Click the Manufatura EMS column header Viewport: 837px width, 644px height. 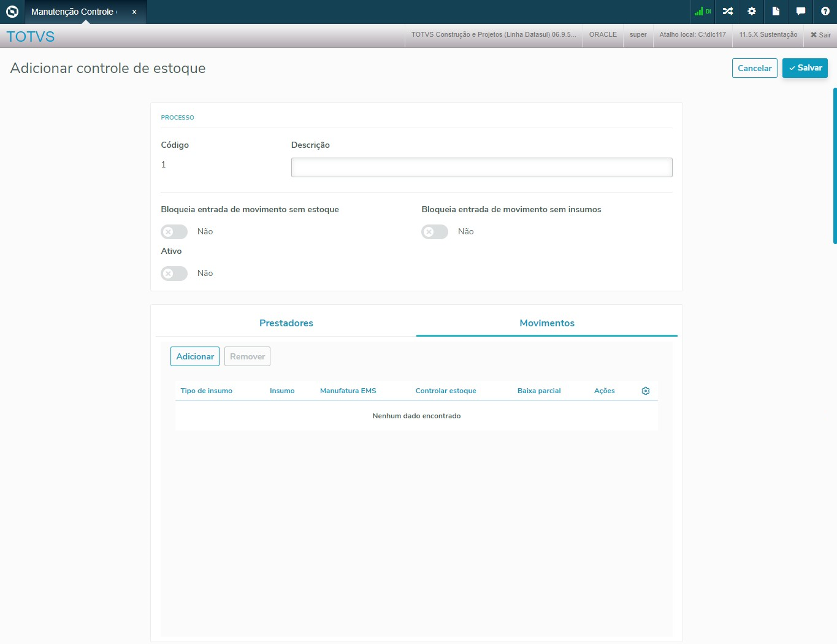coord(348,391)
